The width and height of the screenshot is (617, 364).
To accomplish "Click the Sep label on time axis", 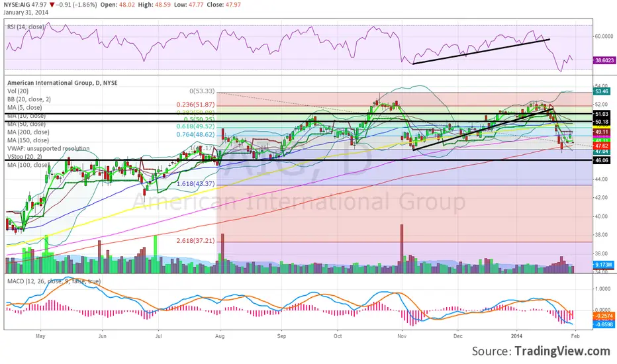I will click(282, 336).
